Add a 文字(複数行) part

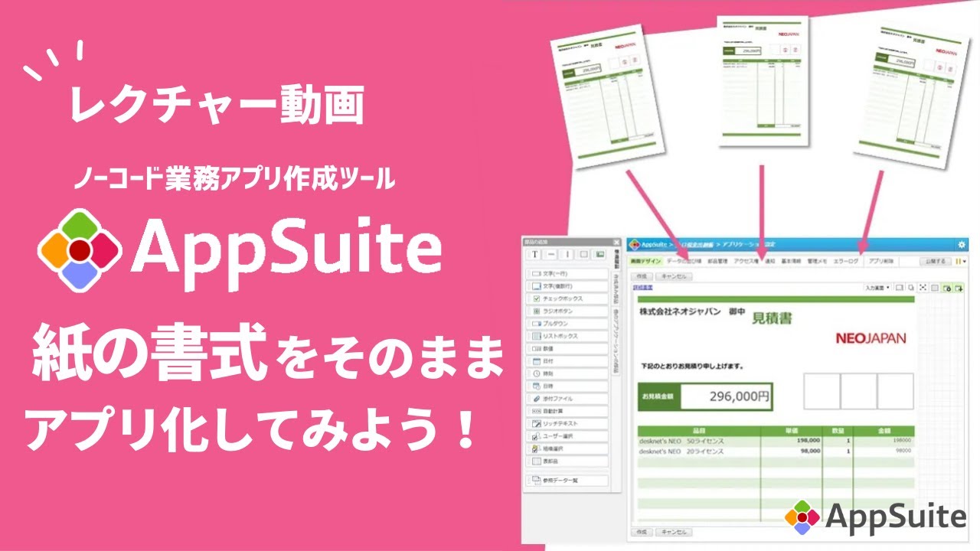coord(567,286)
